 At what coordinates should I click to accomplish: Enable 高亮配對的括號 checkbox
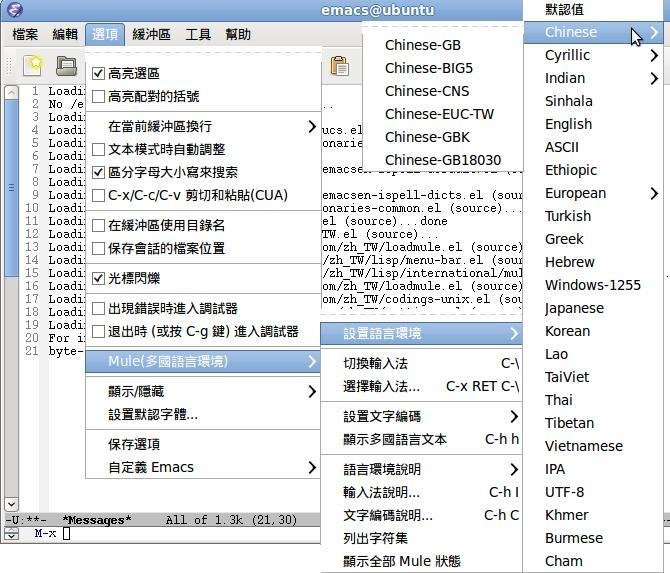(x=98, y=97)
